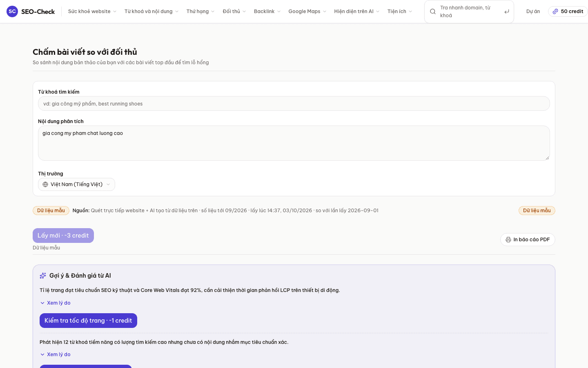Click the textarea resize handle
This screenshot has width=588, height=368.
pyautogui.click(x=547, y=158)
